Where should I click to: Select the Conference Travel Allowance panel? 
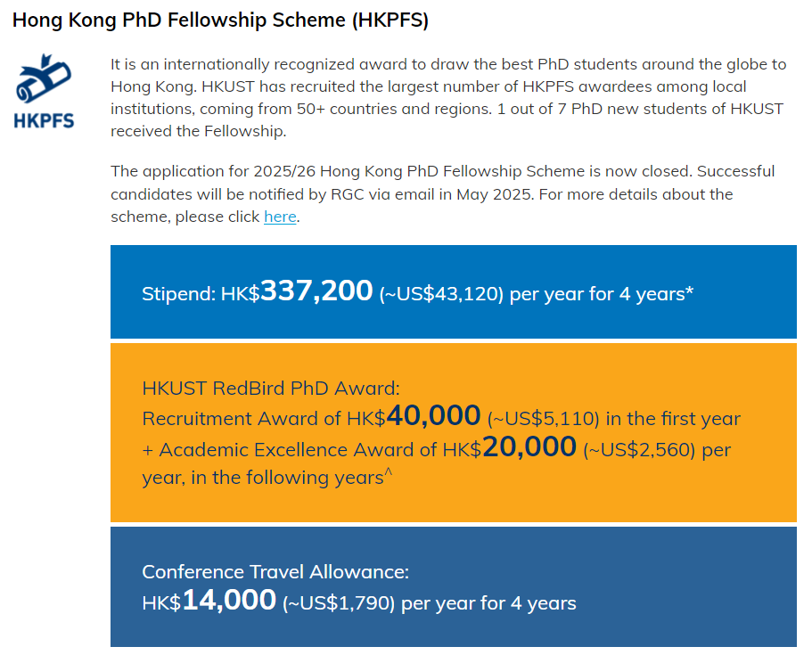click(x=453, y=586)
